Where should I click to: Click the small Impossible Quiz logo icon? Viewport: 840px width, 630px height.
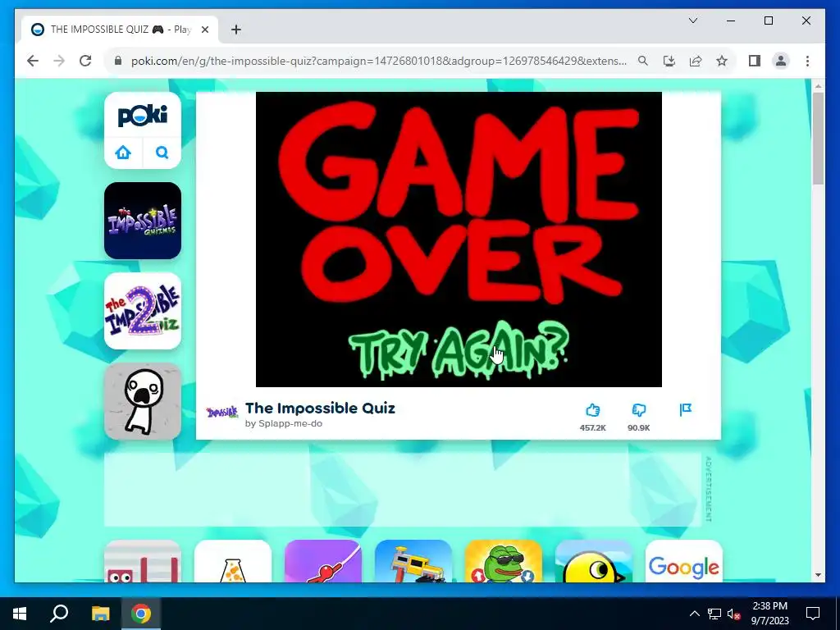point(221,413)
